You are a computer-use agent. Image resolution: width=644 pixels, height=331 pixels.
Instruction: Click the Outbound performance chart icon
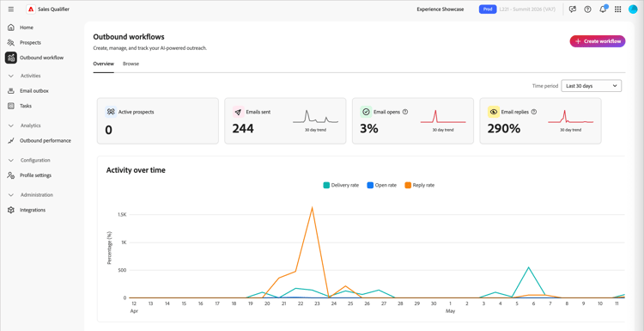coord(11,141)
